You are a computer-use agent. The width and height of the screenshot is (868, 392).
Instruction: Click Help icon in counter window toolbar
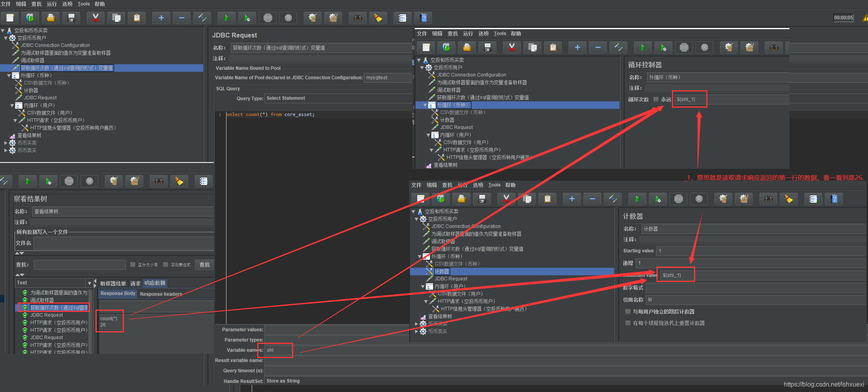coord(834,199)
